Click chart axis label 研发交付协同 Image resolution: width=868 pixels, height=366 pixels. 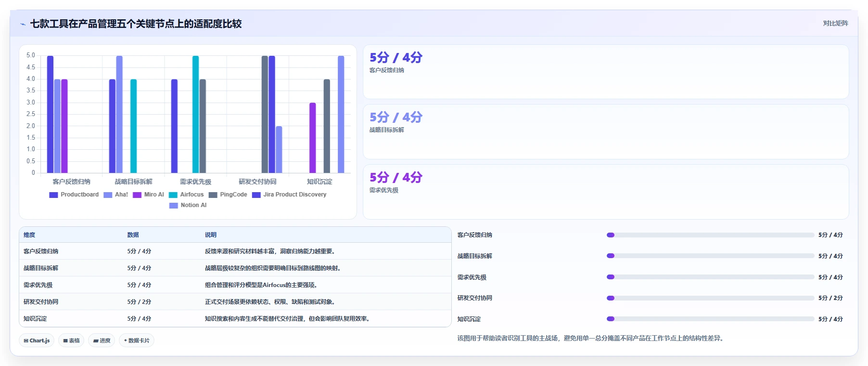click(258, 182)
